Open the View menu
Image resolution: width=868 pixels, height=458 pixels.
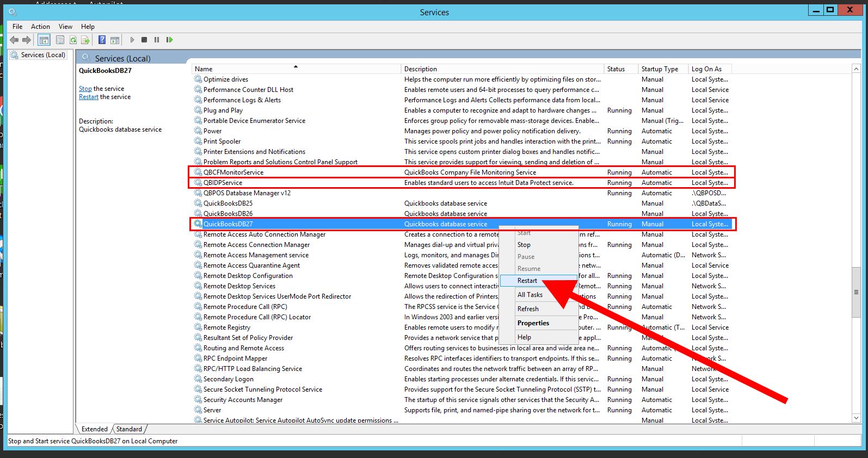[x=65, y=26]
